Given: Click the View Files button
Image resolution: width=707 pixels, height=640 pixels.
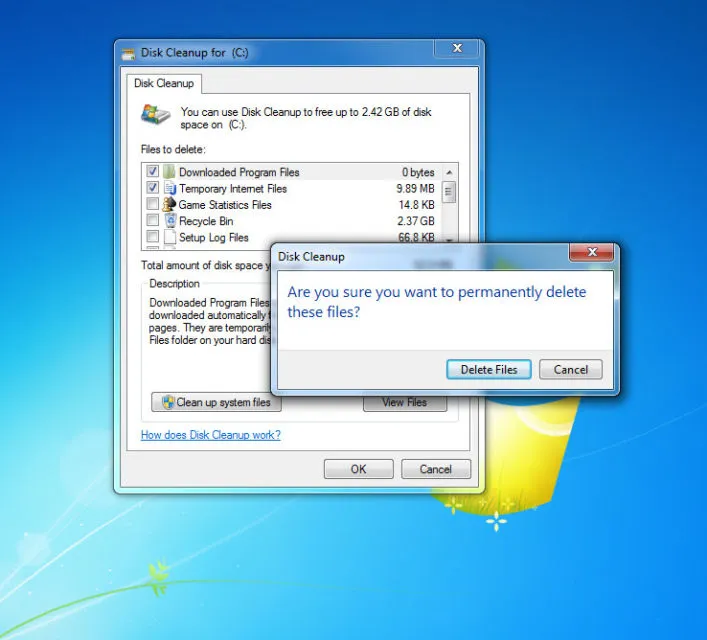Looking at the screenshot, I should click(405, 403).
